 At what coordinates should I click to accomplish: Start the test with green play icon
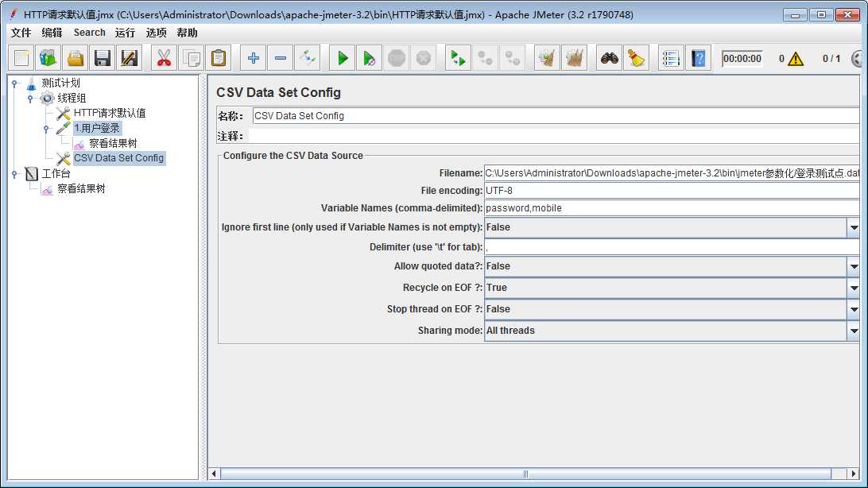click(x=342, y=58)
